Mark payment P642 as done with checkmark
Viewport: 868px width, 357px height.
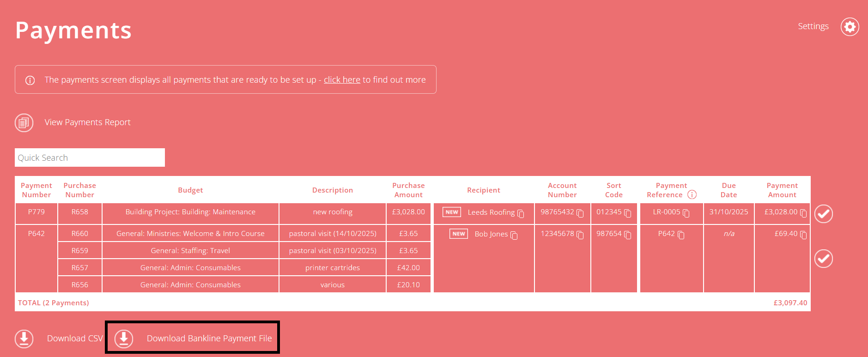824,259
